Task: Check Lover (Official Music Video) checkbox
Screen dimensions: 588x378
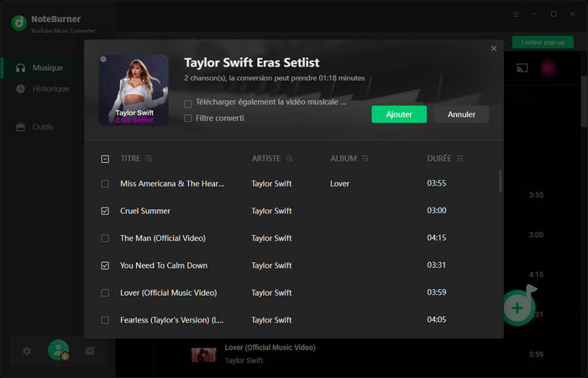Action: [x=105, y=293]
